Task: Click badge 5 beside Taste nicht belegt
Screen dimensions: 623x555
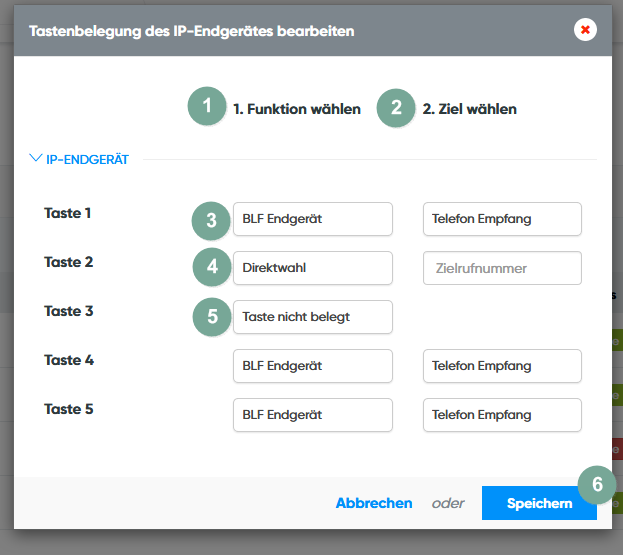Action: click(x=211, y=317)
